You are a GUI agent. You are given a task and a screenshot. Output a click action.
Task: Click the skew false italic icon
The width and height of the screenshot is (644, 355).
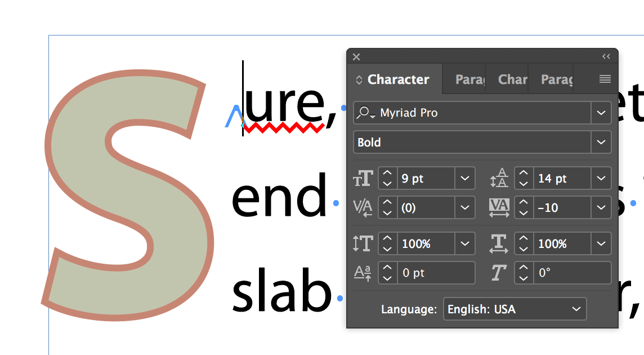[499, 273]
